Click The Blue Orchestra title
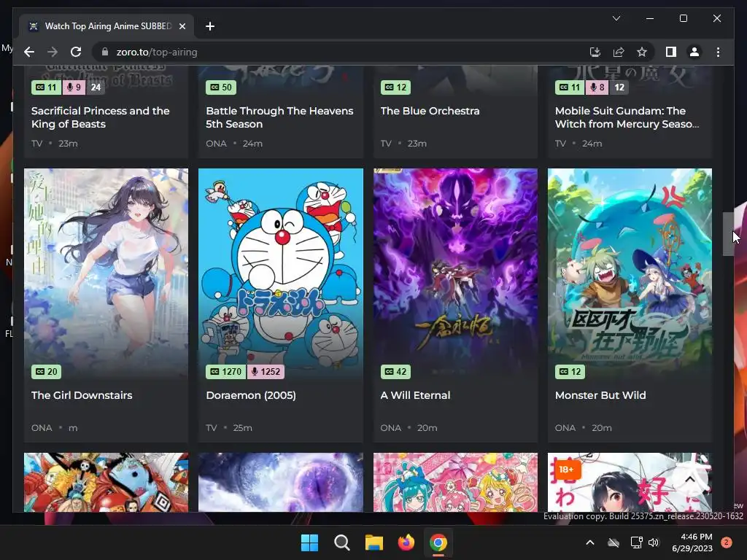The image size is (747, 560). (430, 111)
